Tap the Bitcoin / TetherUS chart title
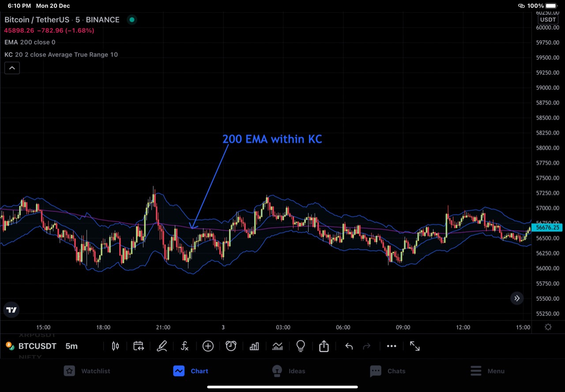This screenshot has width=565, height=392. coord(62,19)
